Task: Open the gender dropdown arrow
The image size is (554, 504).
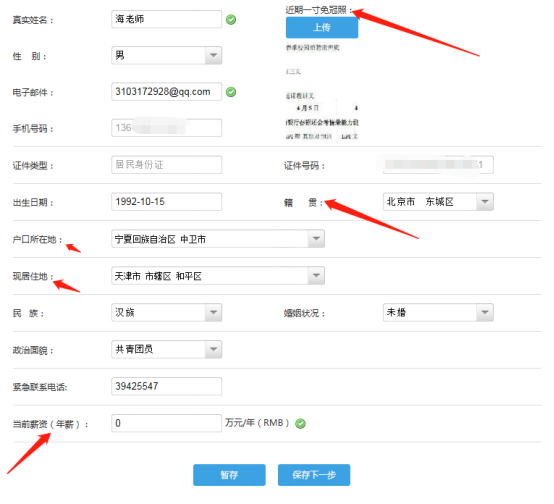Action: pos(213,55)
